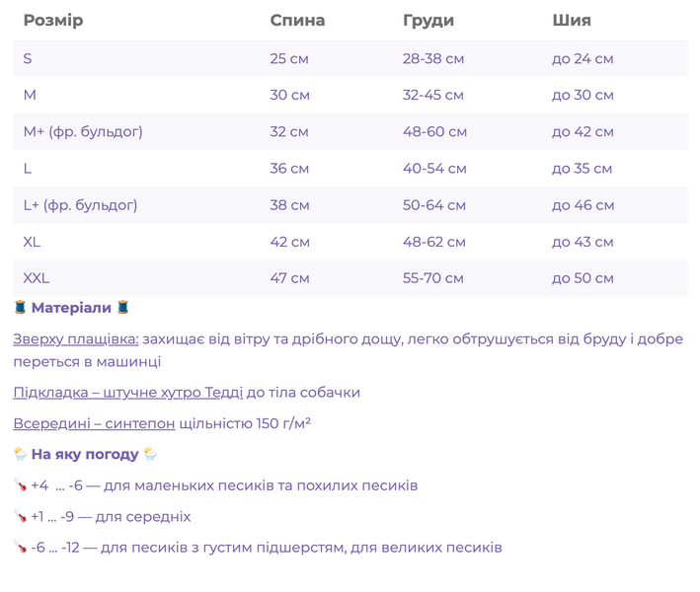The image size is (700, 592).
Task: Click the weather cloud emoji after На яку погоду
Action: coord(150,454)
